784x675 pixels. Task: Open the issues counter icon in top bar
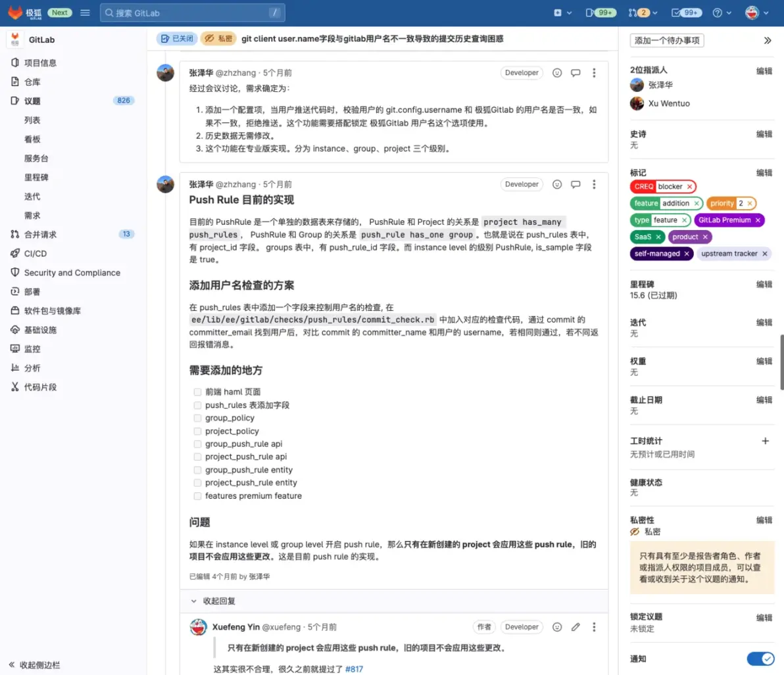[600, 13]
